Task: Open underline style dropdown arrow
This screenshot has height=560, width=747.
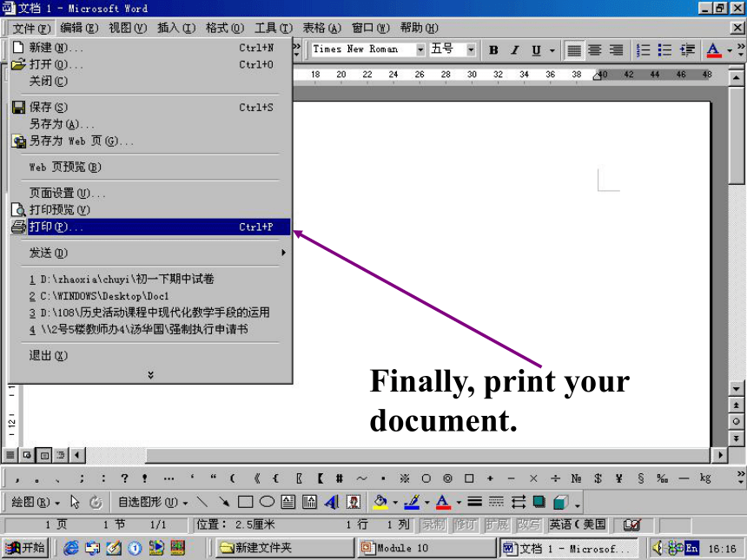Action: [552, 50]
